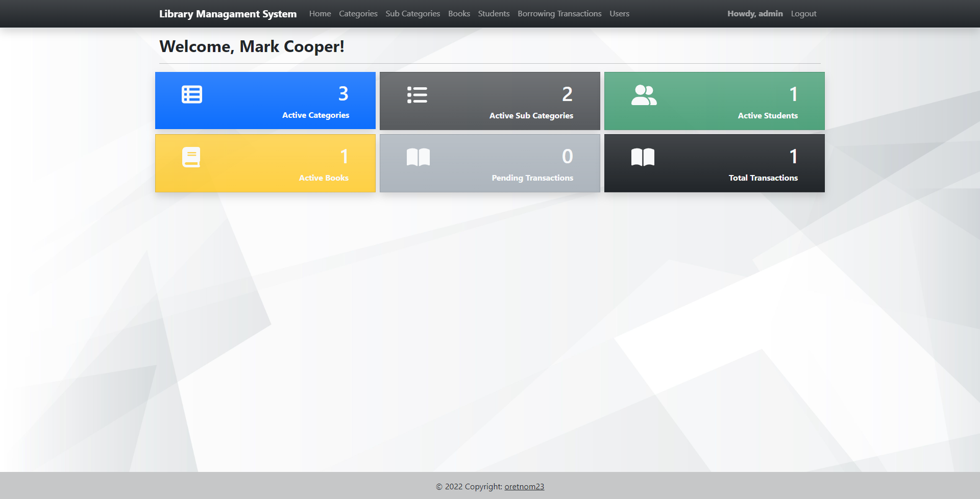Click the Active Categories table-list icon
This screenshot has width=980, height=499.
point(192,94)
